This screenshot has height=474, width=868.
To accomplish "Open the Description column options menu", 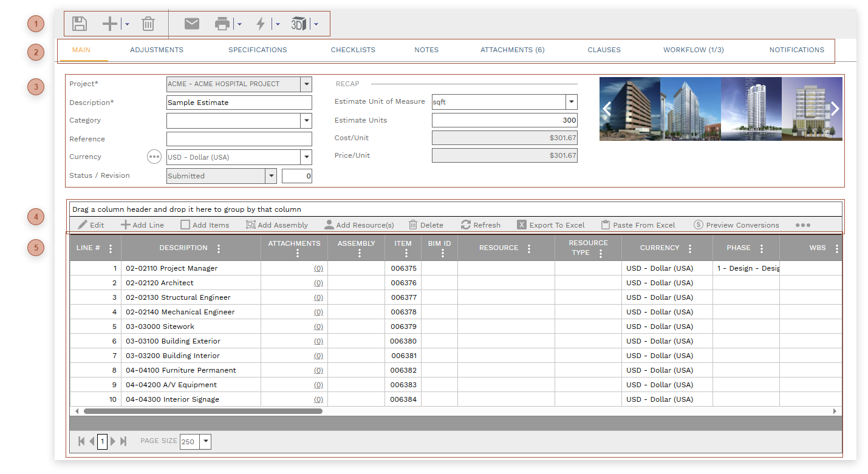I will tap(219, 249).
